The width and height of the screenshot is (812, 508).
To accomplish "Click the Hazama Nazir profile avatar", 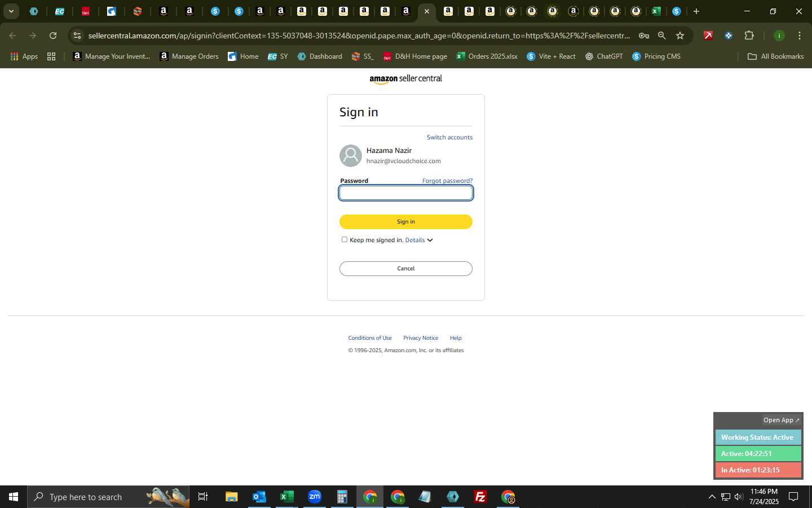I will pyautogui.click(x=350, y=156).
